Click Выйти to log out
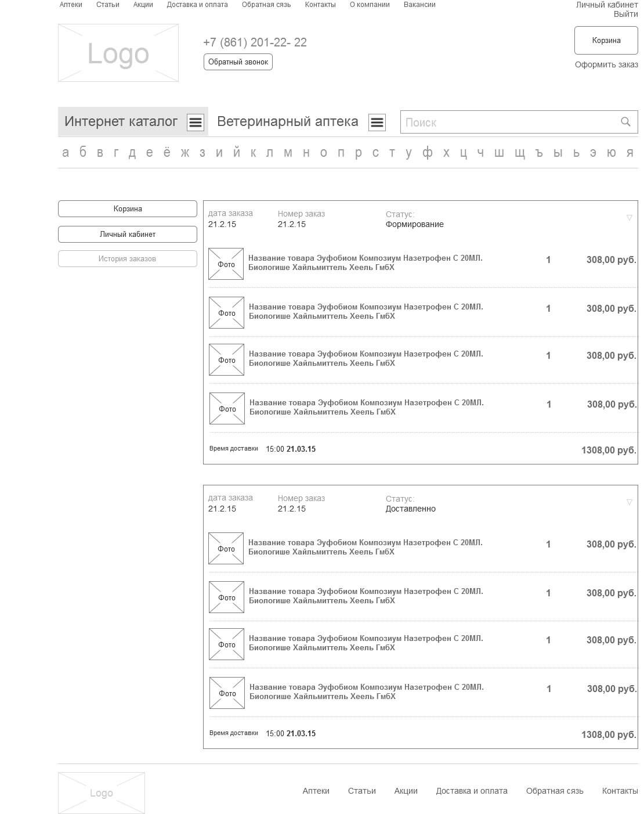This screenshot has width=644, height=814. pos(626,14)
